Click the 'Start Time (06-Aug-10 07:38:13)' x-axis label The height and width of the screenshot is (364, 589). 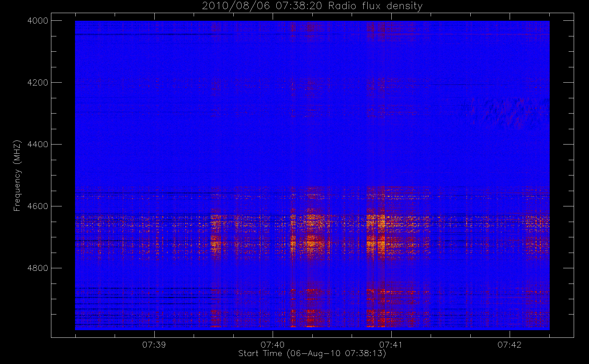312,353
